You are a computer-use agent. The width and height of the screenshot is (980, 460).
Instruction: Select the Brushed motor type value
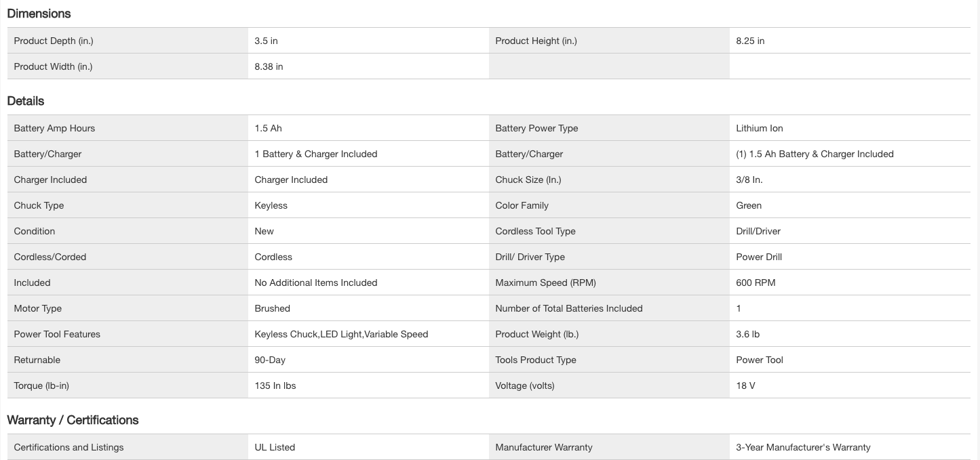(x=272, y=308)
